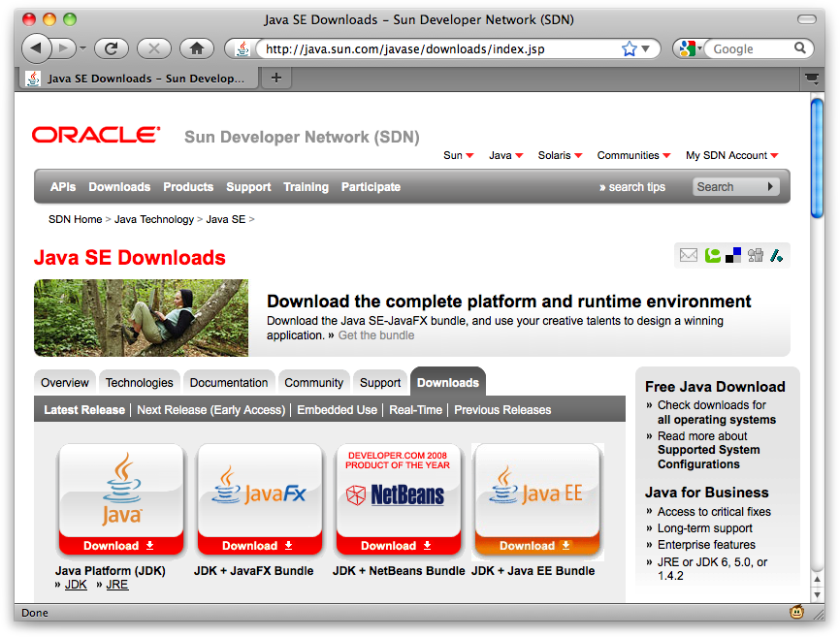Click the NetBeans bundle Download button
Screen dimensions: 840x637
(x=398, y=546)
